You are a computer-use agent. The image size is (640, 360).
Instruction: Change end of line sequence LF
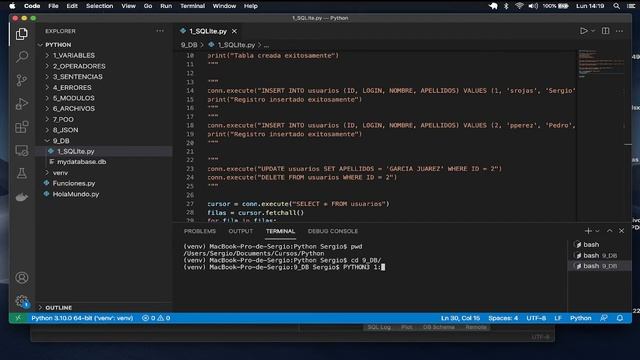click(558, 318)
